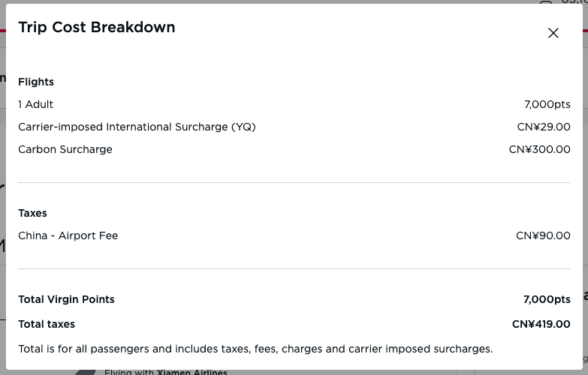Close the Trip Cost Breakdown dialog
588x375 pixels.
point(553,33)
